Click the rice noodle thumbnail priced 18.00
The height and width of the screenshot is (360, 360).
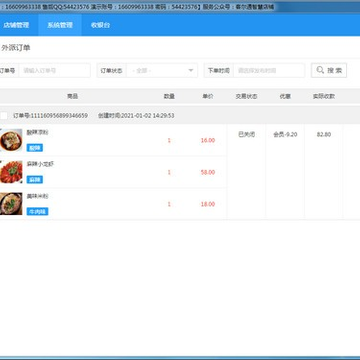pos(11,204)
